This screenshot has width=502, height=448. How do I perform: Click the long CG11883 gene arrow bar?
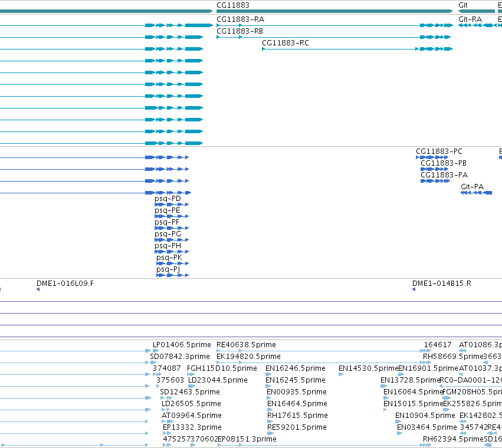pos(335,11)
